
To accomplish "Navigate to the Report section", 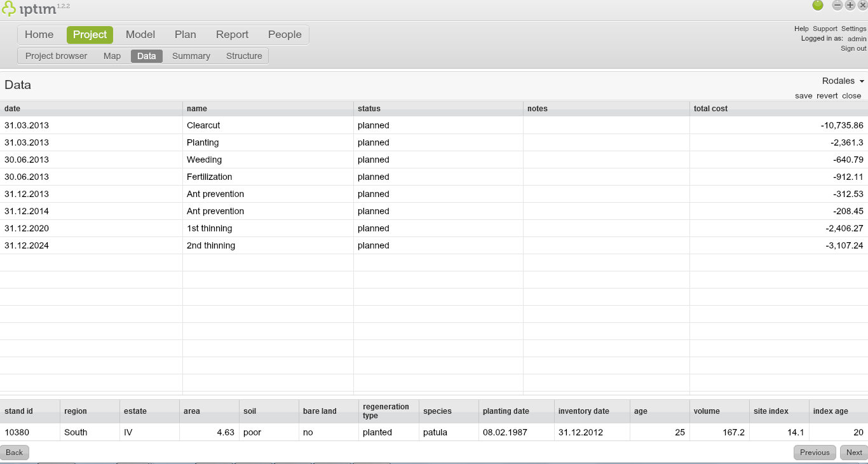I will (x=232, y=34).
